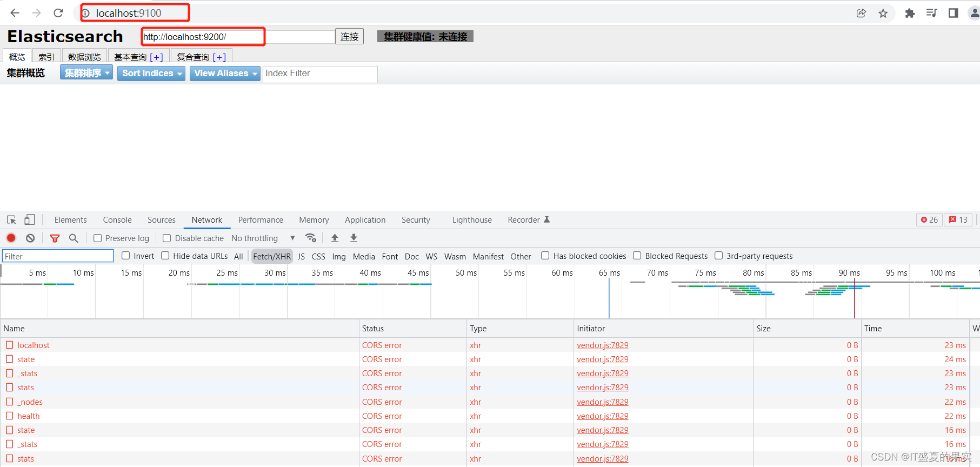Tick the Disable cache checkbox

pos(167,238)
